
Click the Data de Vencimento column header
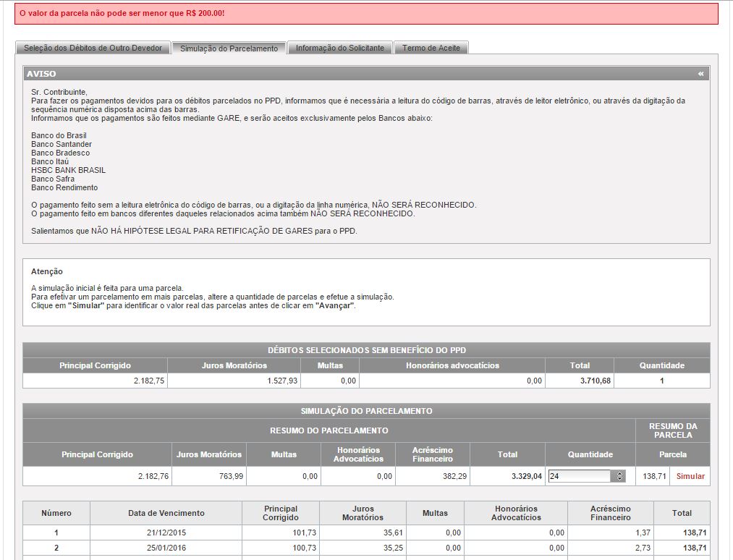[x=166, y=513]
